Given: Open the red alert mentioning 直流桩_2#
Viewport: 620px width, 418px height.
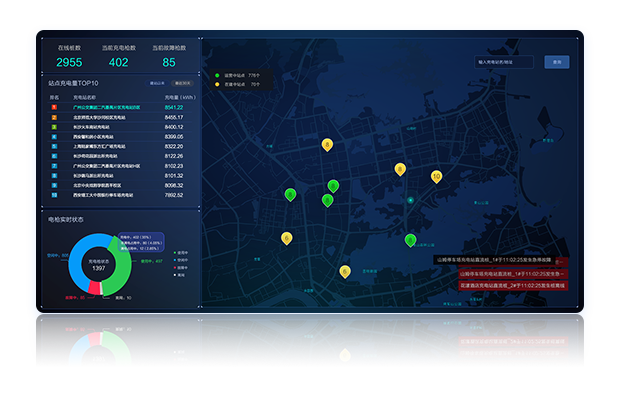Looking at the screenshot, I should point(513,286).
